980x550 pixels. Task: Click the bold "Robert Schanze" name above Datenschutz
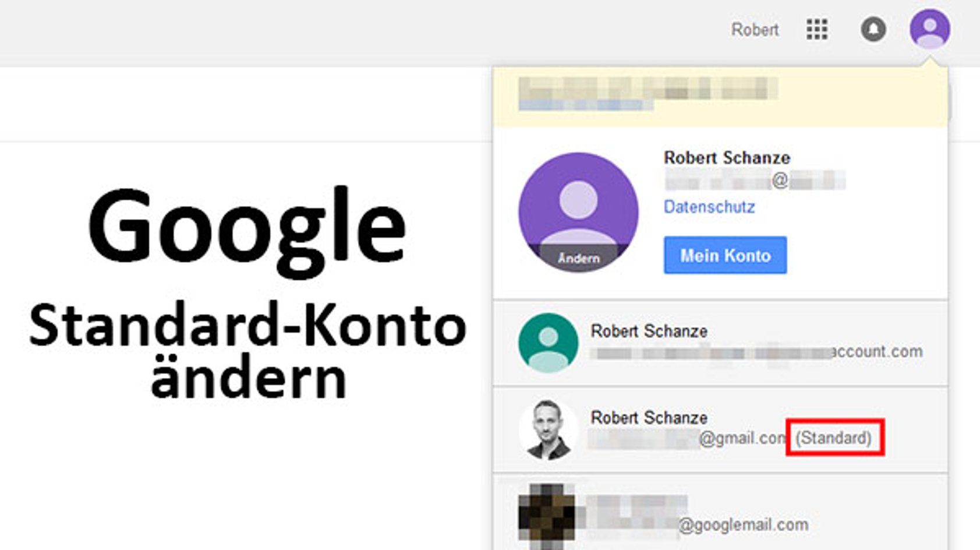[727, 158]
